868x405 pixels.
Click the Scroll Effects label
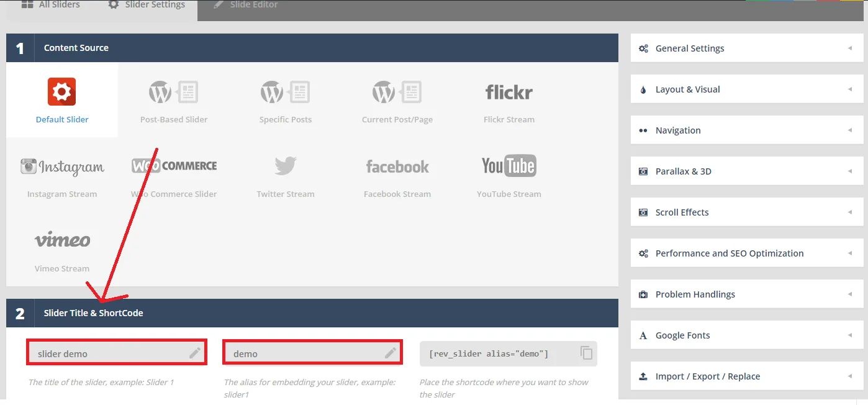point(682,212)
